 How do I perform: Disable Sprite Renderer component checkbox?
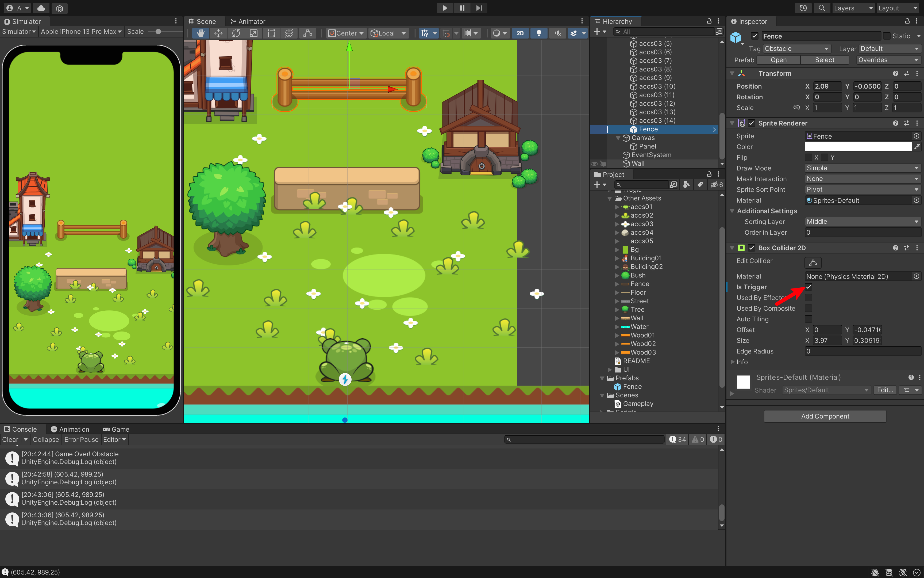pos(751,123)
